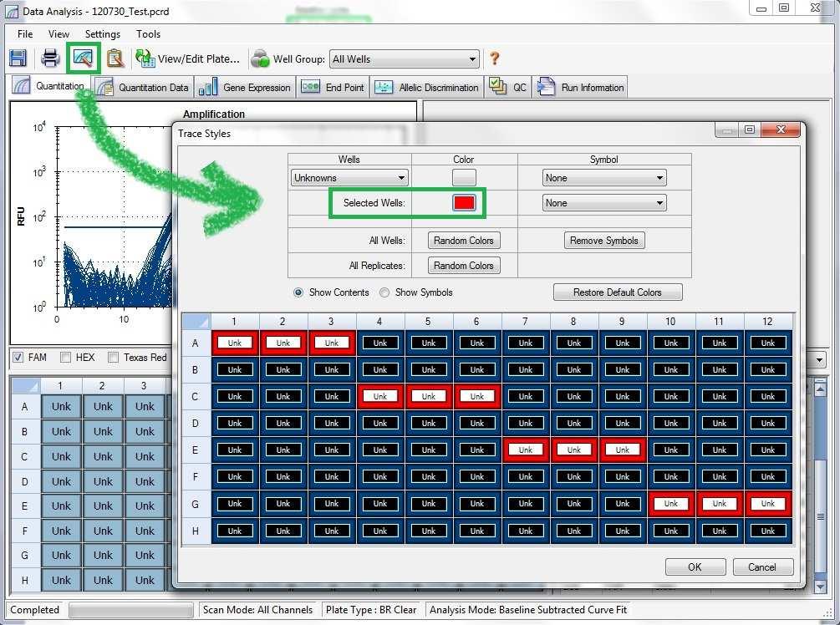840x625 pixels.
Task: Click the Gene Expression bar chart icon
Action: pos(208,87)
